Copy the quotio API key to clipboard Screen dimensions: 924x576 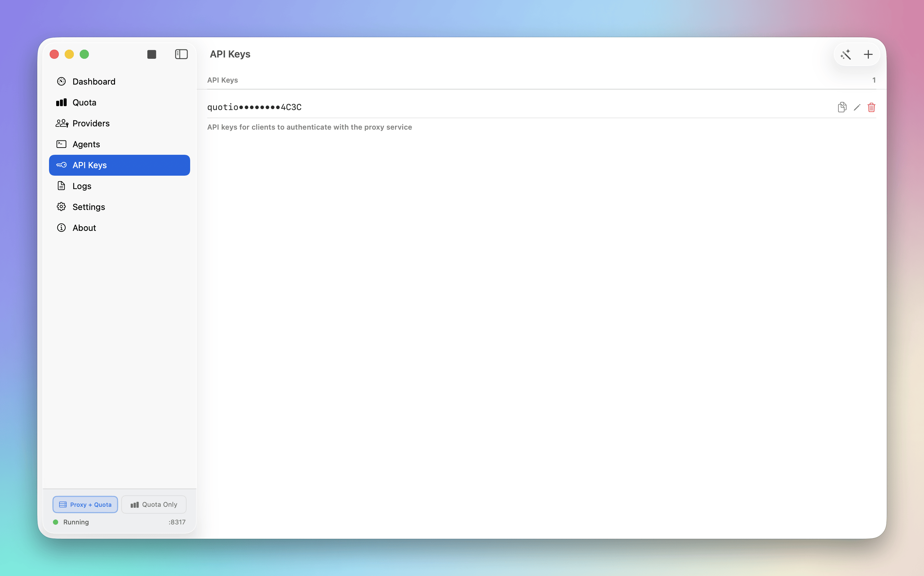coord(842,107)
